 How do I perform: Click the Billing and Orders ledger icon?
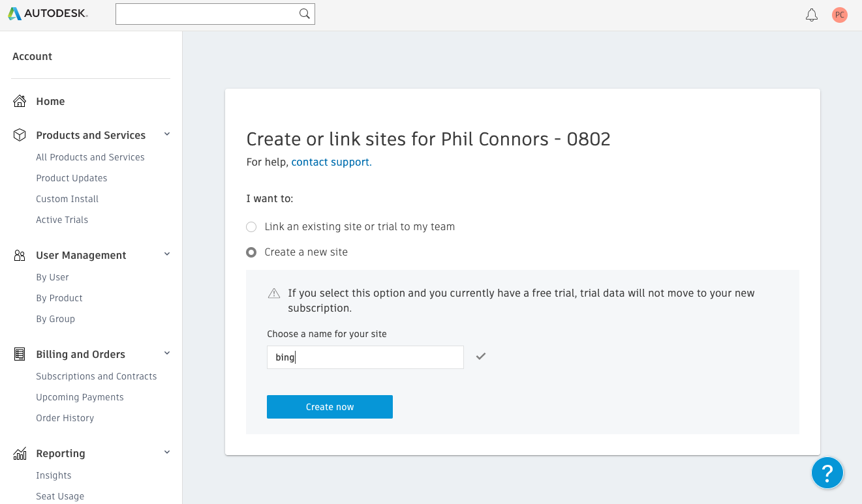(20, 353)
